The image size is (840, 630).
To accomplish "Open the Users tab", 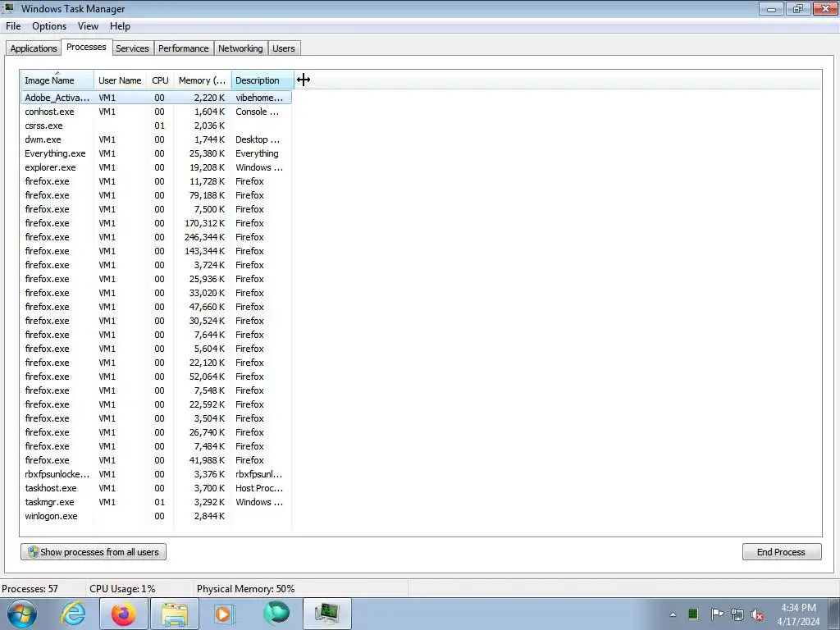I will coord(283,48).
